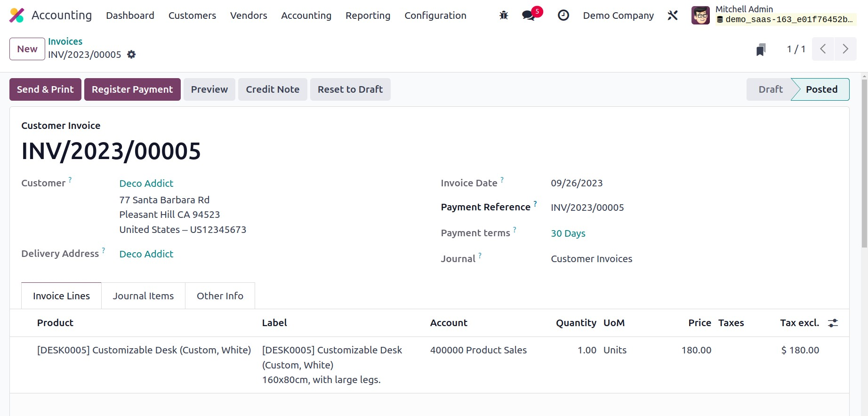The width and height of the screenshot is (868, 416).
Task: Click the bookmark icon near the pager
Action: click(761, 49)
